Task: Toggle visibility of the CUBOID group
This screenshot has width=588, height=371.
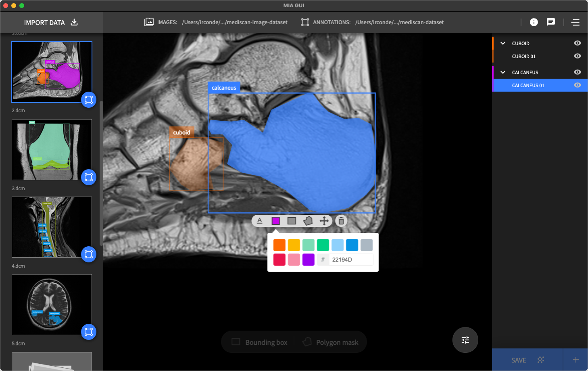Action: (x=578, y=43)
